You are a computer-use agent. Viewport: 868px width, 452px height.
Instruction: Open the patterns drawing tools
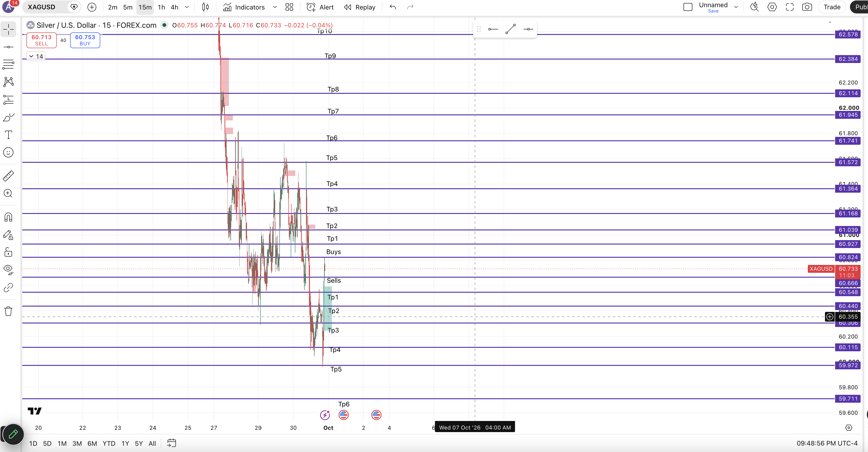pos(8,82)
